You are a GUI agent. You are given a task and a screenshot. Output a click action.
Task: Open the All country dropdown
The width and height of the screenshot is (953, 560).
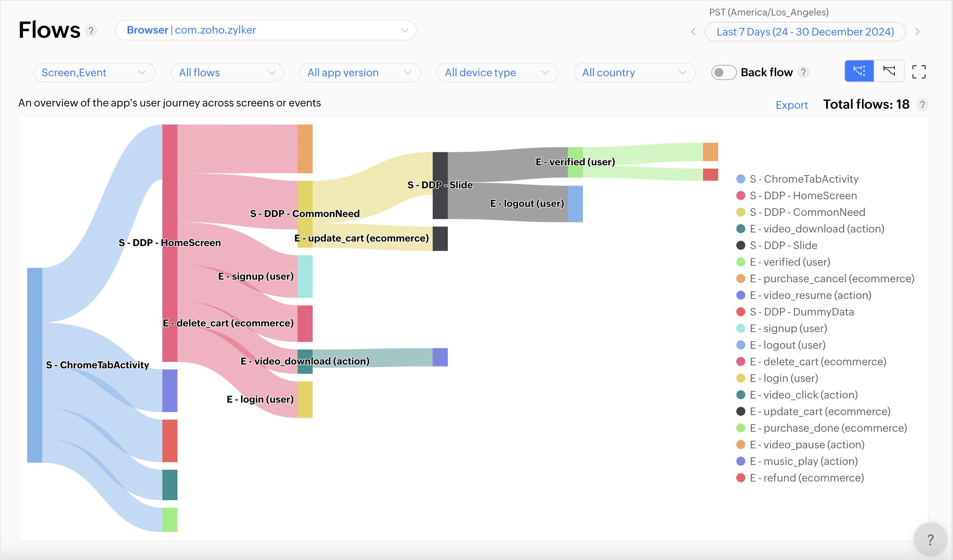tap(634, 72)
